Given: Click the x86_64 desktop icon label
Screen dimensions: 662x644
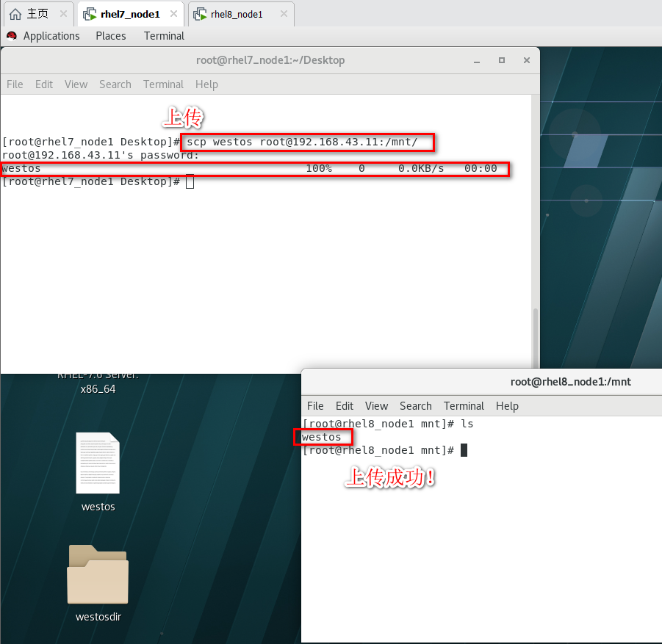Looking at the screenshot, I should tap(98, 389).
